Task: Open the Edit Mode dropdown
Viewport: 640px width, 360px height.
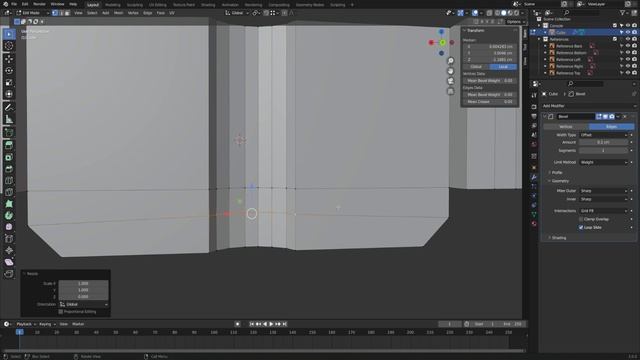Action: [x=32, y=13]
